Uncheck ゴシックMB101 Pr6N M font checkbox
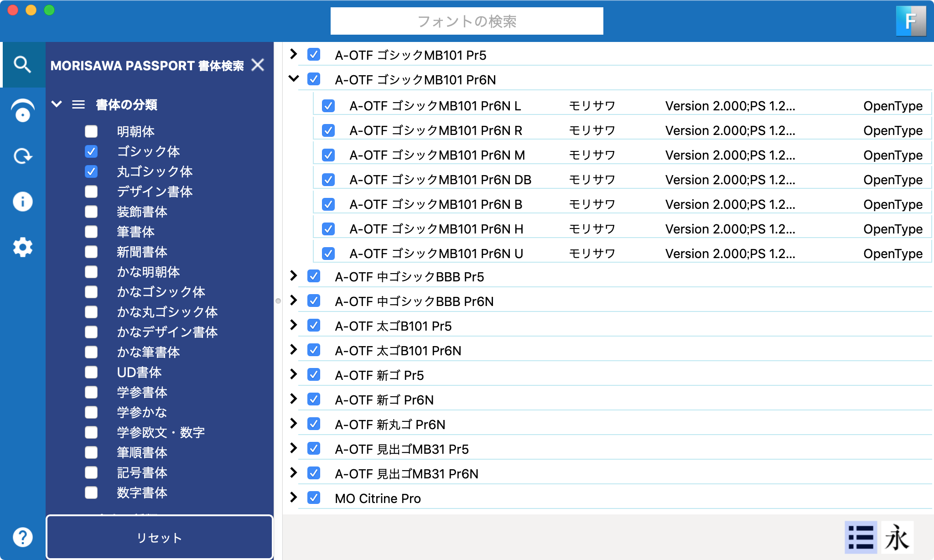This screenshot has height=560, width=934. click(328, 155)
